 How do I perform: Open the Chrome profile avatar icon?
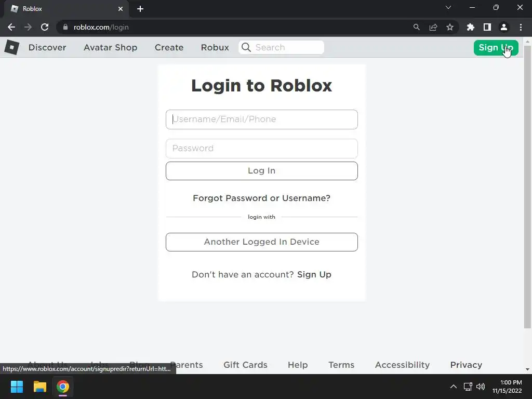click(504, 27)
